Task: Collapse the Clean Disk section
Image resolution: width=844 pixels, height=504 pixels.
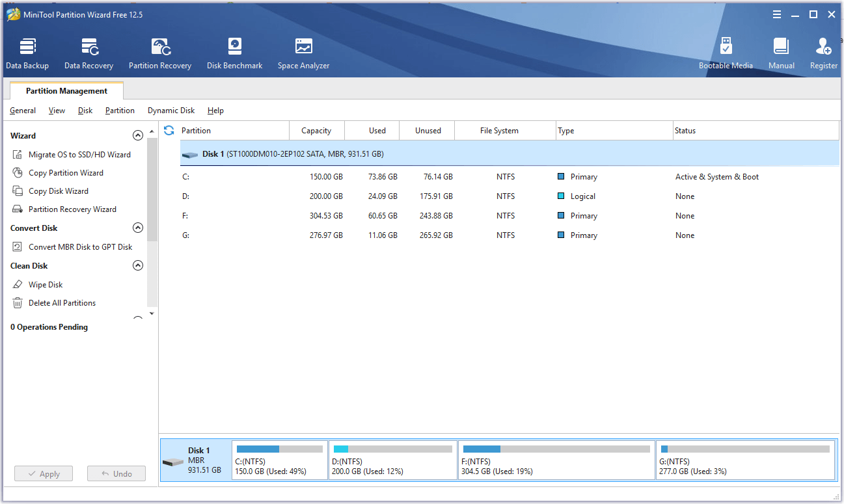Action: (x=137, y=266)
